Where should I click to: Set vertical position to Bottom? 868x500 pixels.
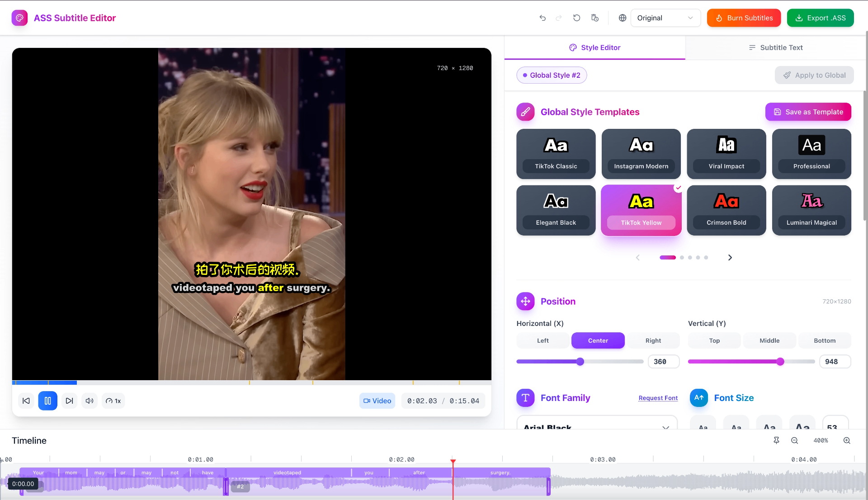pyautogui.click(x=825, y=340)
